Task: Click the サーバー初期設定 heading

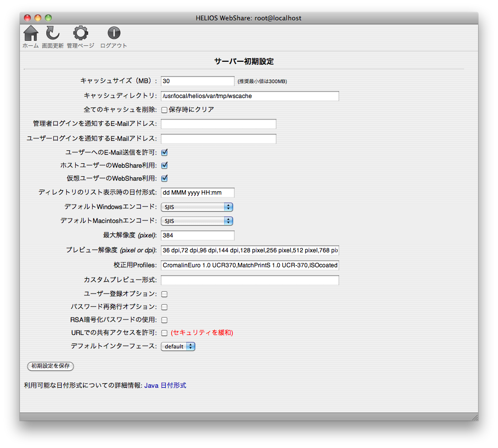Action: coord(244,61)
